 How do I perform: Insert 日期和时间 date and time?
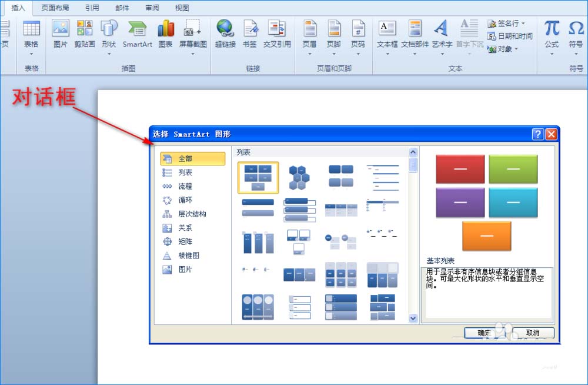pos(510,36)
